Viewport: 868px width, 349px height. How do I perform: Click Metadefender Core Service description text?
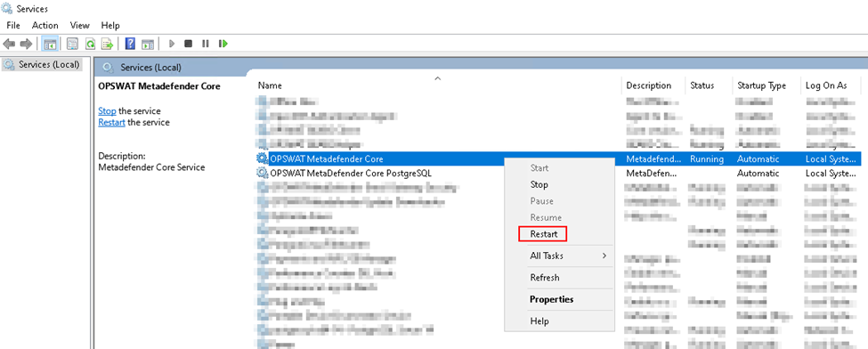[x=151, y=167]
